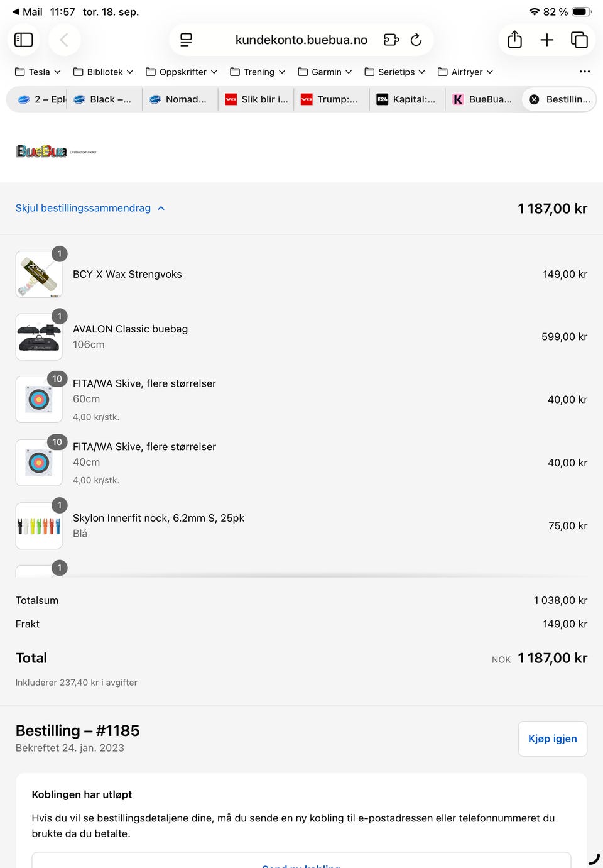Switch to the BueBua... tab
Image resolution: width=603 pixels, height=868 pixels.
[483, 99]
